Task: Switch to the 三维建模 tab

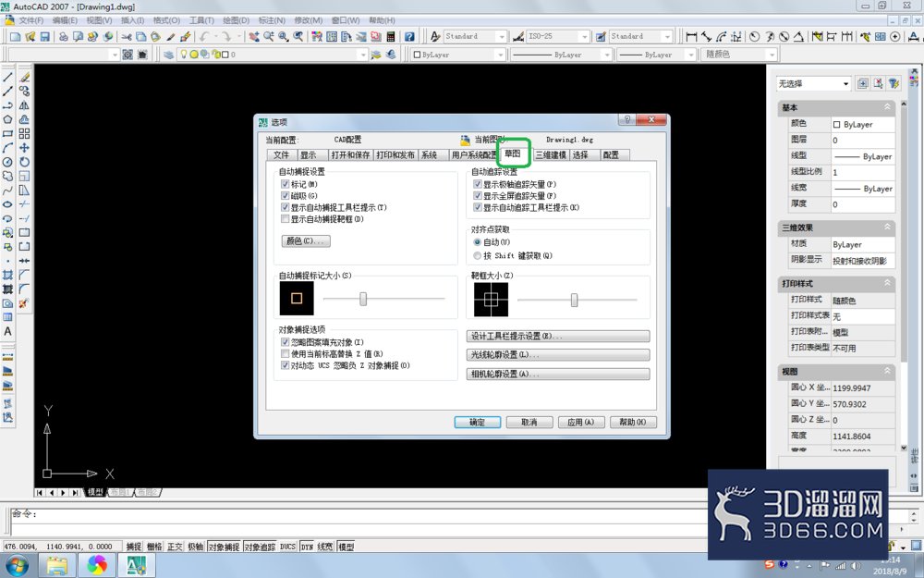Action: point(551,154)
